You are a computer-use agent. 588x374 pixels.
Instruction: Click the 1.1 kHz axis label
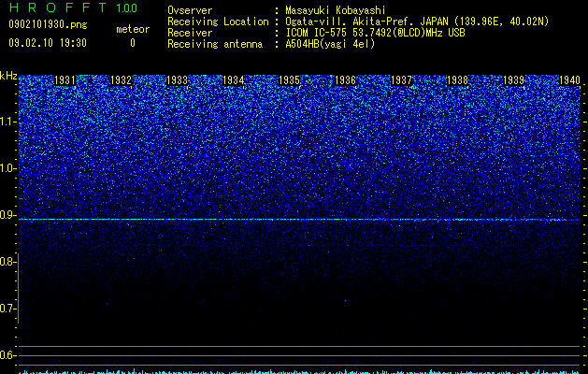click(8, 122)
